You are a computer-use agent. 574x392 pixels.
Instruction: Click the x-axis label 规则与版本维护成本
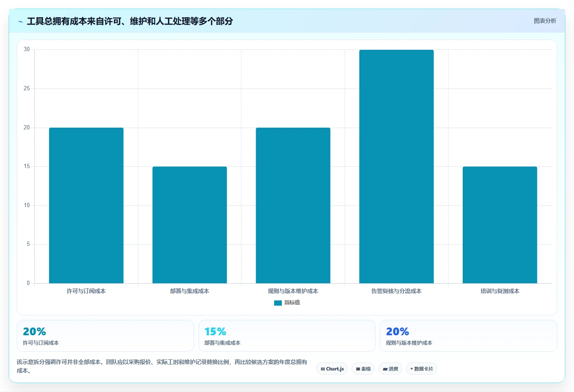293,291
